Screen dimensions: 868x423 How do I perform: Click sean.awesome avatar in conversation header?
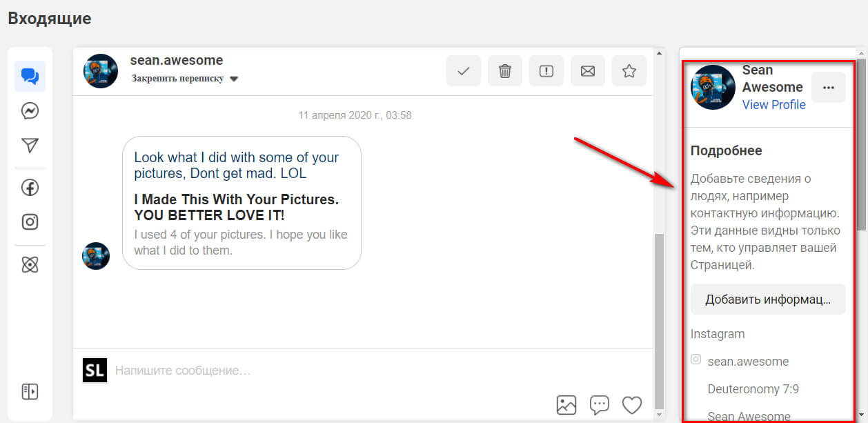click(101, 70)
